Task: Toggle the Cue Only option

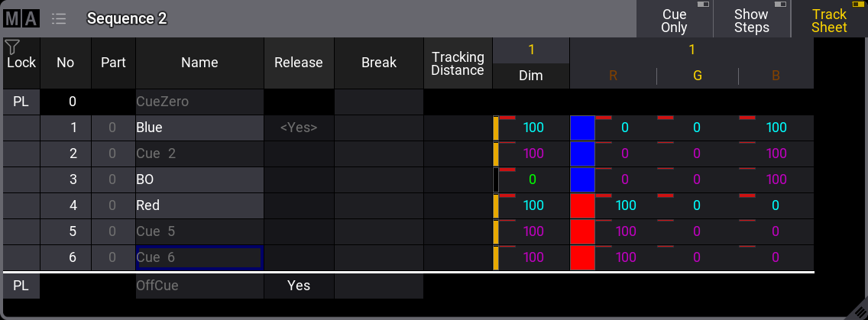Action: click(674, 20)
